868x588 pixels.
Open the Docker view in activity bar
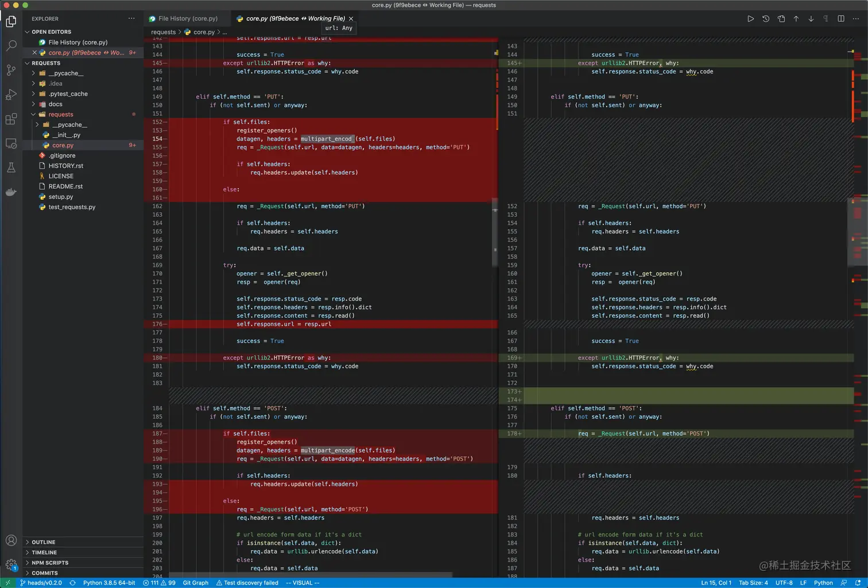click(x=11, y=192)
